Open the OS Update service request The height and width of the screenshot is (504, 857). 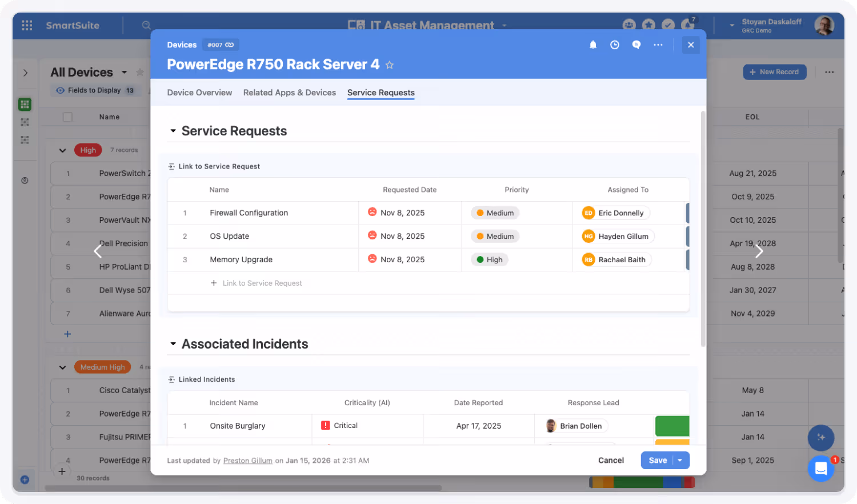click(229, 237)
